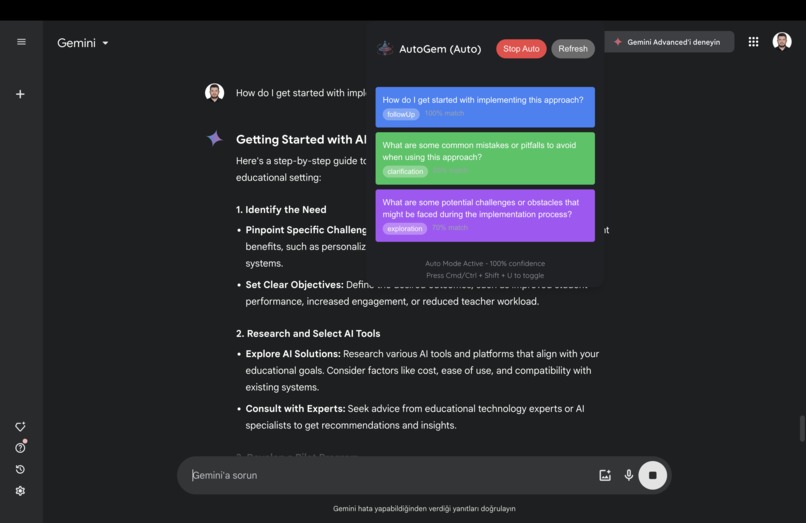The width and height of the screenshot is (806, 523).
Task: Click the '1. Identify the Need' heading
Action: (281, 209)
